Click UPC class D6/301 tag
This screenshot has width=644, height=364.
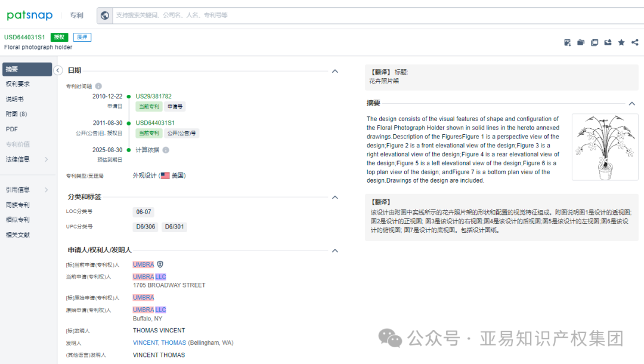click(x=175, y=227)
